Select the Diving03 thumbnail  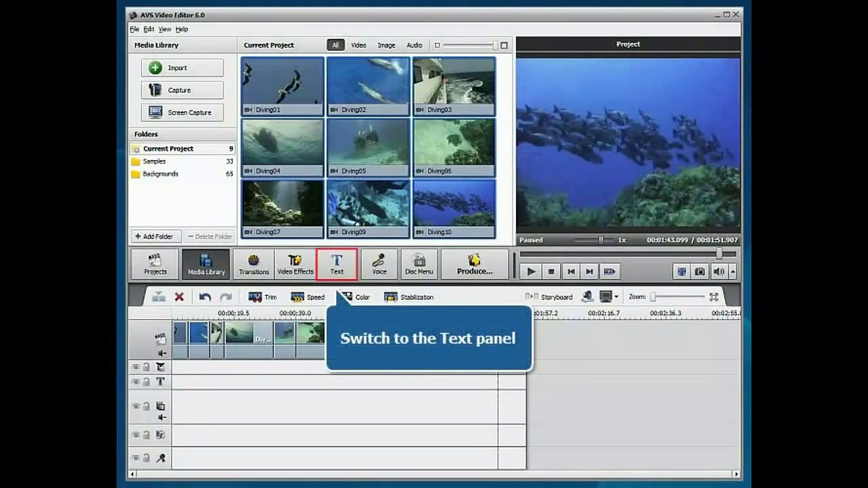tap(454, 86)
